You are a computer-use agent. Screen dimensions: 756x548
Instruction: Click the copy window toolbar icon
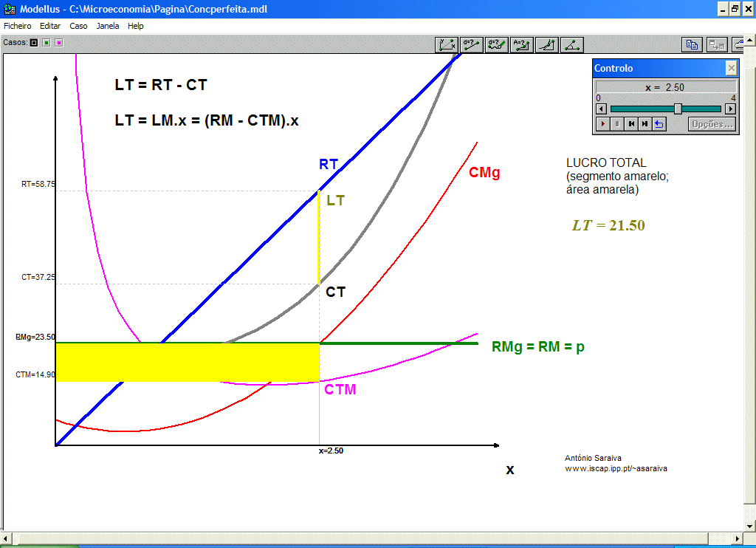[x=692, y=44]
